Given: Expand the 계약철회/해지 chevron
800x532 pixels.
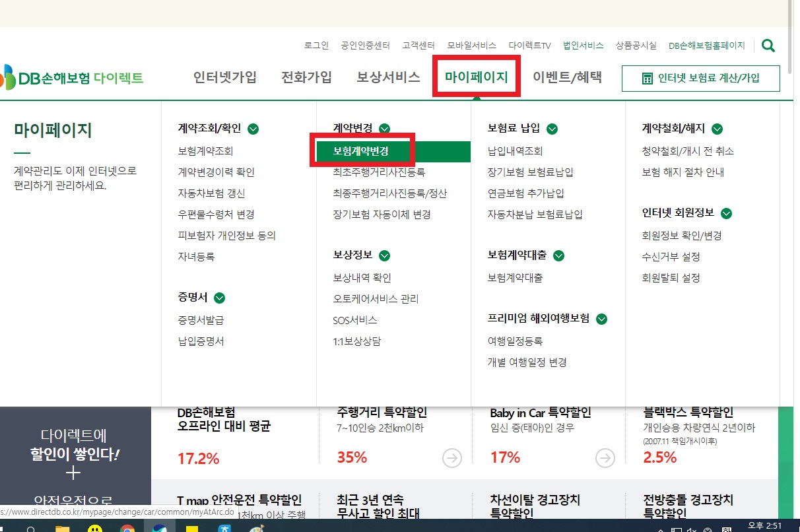Looking at the screenshot, I should click(x=717, y=129).
